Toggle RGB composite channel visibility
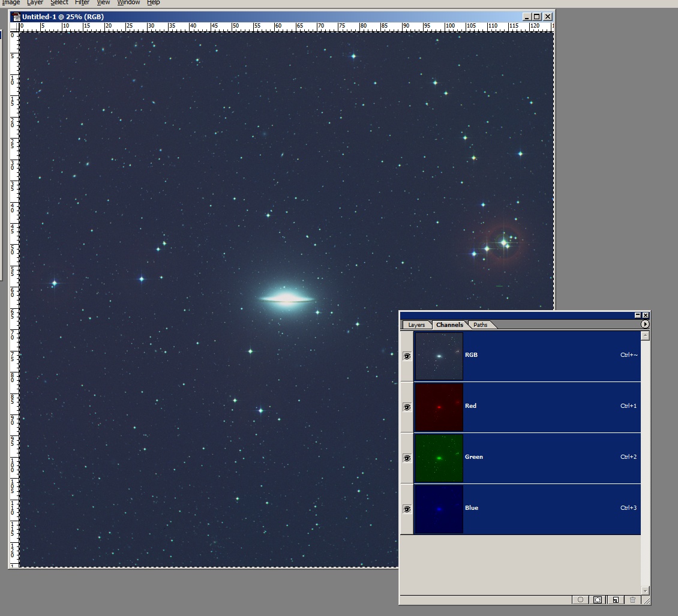This screenshot has width=678, height=616. [x=407, y=356]
